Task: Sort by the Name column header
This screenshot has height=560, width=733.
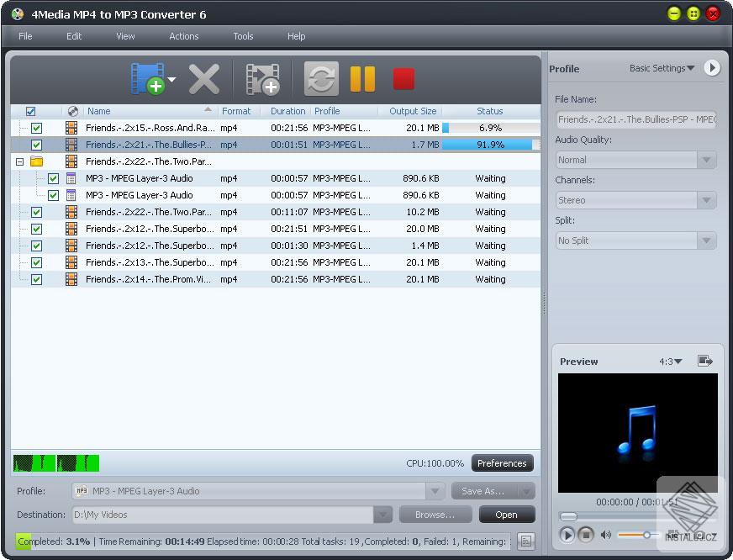Action: [x=150, y=111]
